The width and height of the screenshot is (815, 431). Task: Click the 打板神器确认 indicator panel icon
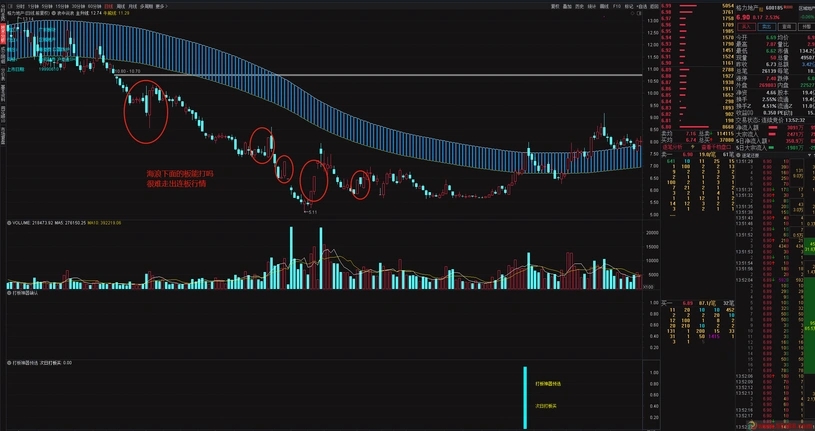coord(9,293)
